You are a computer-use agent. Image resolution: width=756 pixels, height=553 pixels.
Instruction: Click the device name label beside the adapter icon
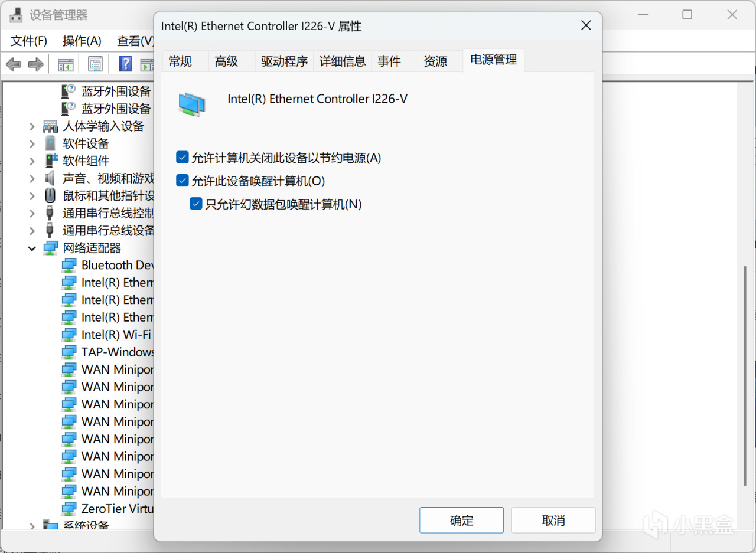(318, 99)
